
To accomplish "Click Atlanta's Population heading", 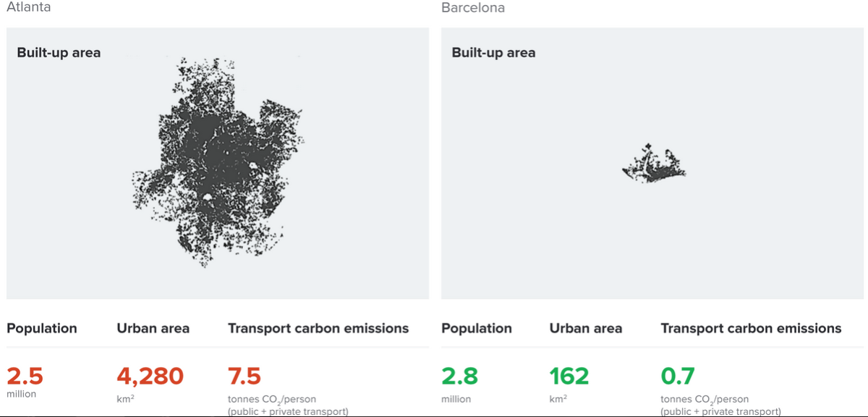I will pos(42,329).
